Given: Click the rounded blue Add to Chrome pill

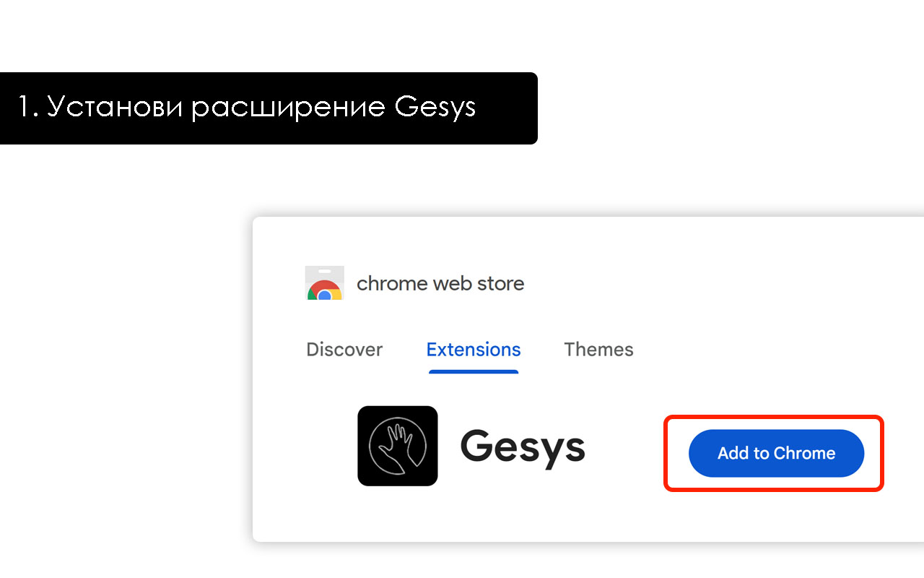Looking at the screenshot, I should click(x=775, y=453).
